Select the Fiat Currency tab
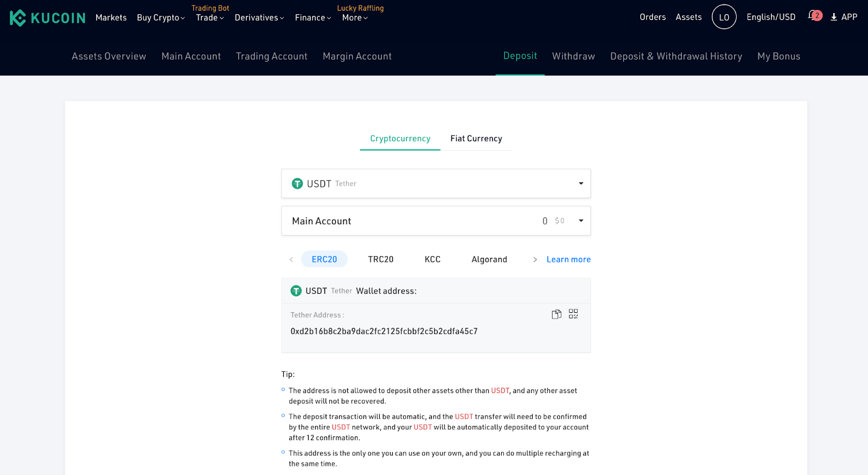The width and height of the screenshot is (868, 475). point(476,138)
